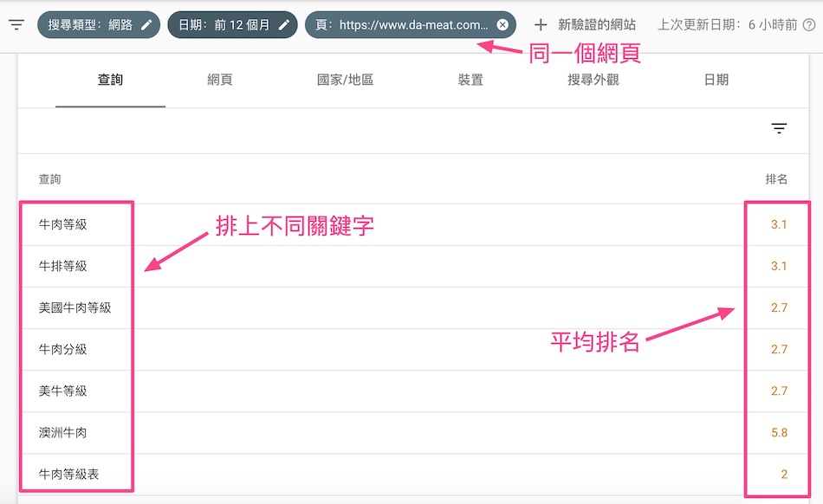Select the 美國牛肉等級 query row

tap(413, 307)
